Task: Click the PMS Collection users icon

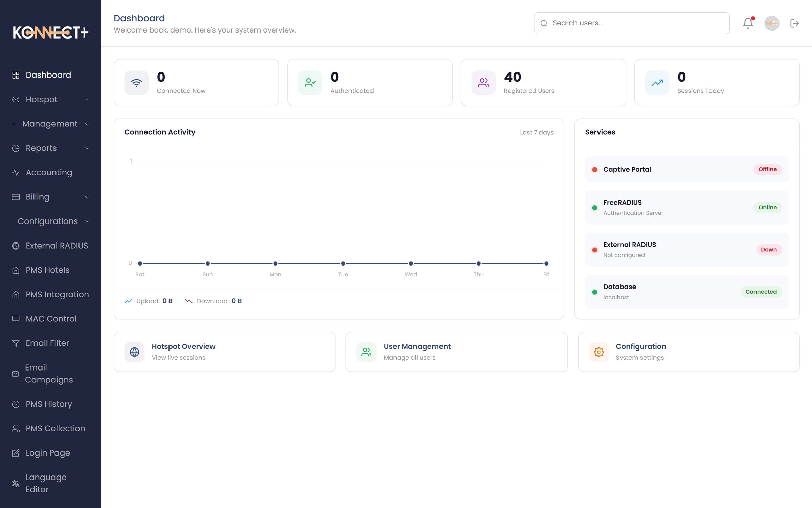Action: pyautogui.click(x=16, y=429)
